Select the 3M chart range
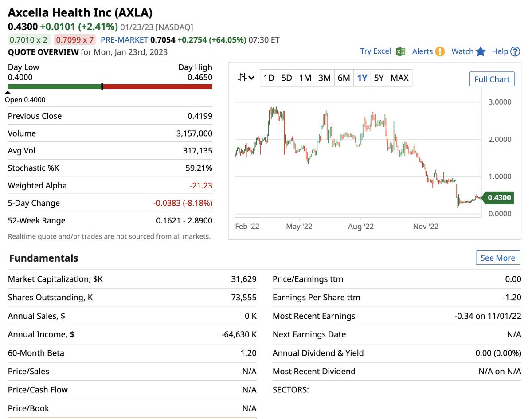The image size is (532, 419). click(325, 78)
